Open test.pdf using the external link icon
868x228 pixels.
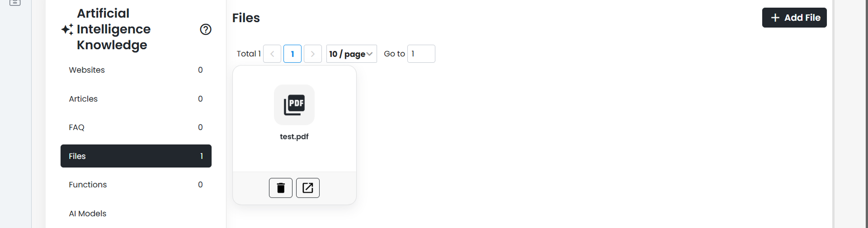(308, 188)
